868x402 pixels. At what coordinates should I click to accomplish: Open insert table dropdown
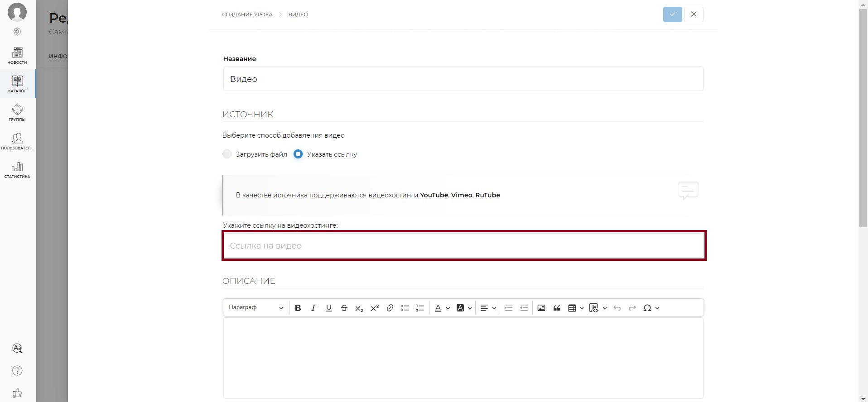point(576,308)
